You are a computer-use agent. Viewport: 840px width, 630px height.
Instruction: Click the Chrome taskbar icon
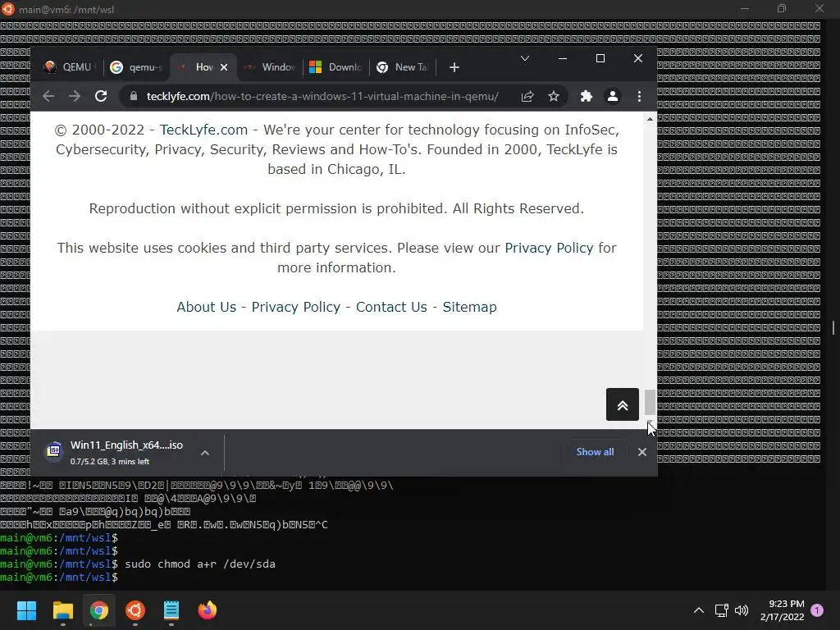click(x=99, y=610)
